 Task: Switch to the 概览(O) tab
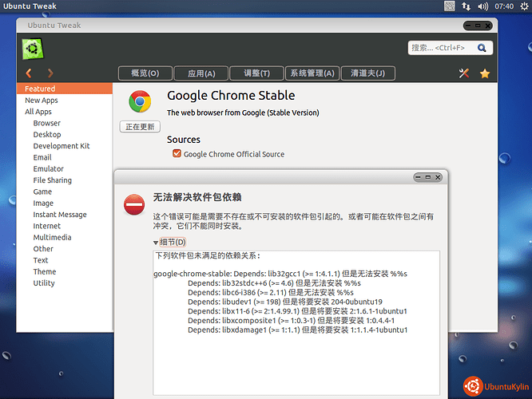(145, 73)
